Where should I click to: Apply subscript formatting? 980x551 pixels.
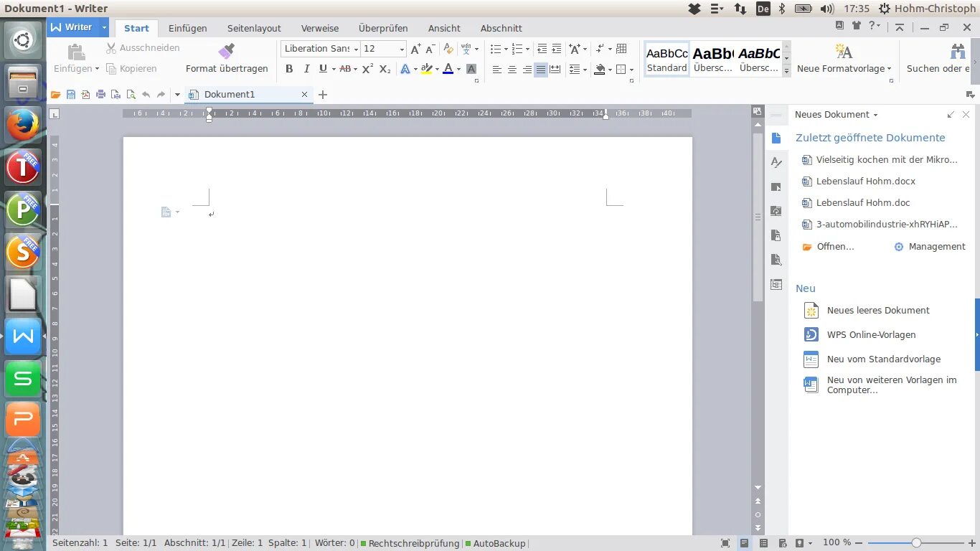click(x=385, y=69)
